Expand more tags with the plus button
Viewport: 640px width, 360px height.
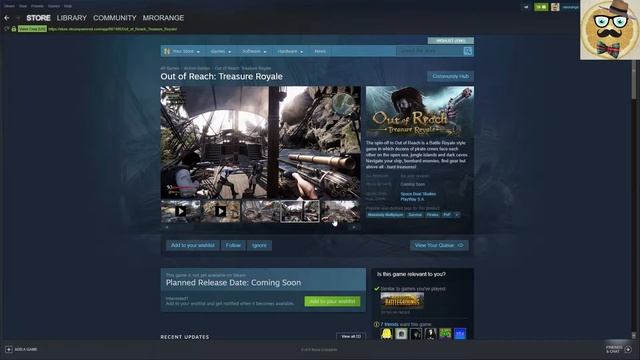point(457,215)
